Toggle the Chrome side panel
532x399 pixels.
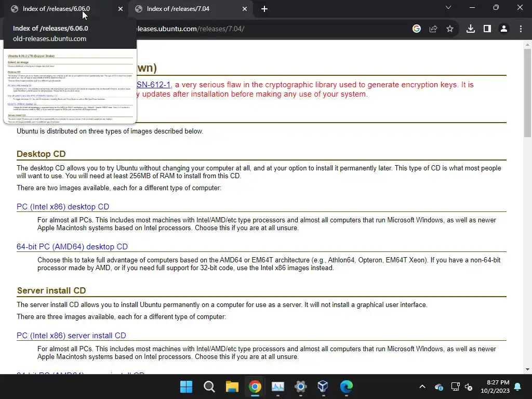pos(487,29)
